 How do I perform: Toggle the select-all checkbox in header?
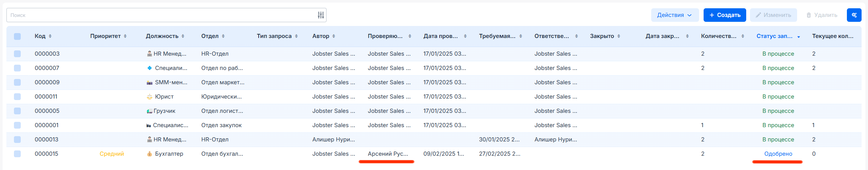pyautogui.click(x=17, y=36)
